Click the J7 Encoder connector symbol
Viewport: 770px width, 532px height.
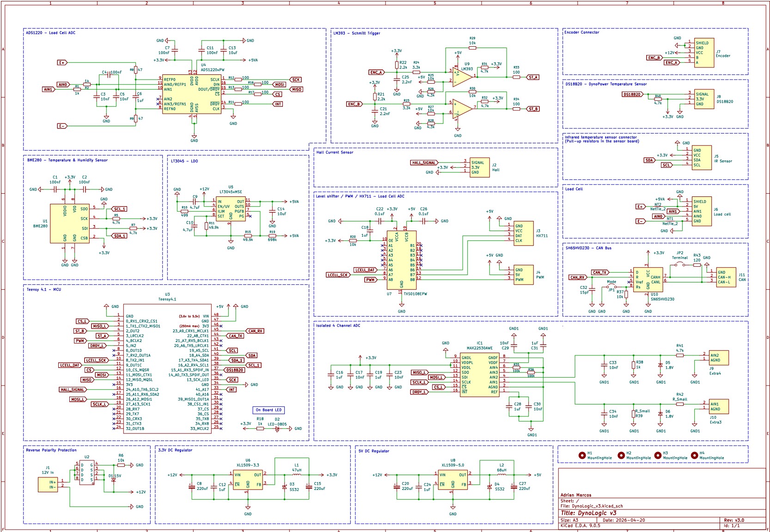tap(704, 53)
